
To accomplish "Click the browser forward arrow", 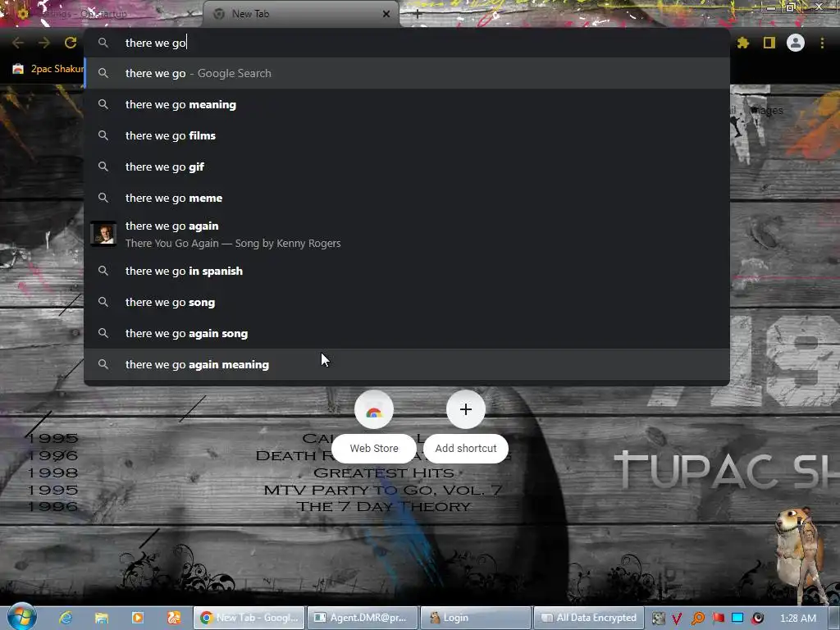I will (x=44, y=43).
